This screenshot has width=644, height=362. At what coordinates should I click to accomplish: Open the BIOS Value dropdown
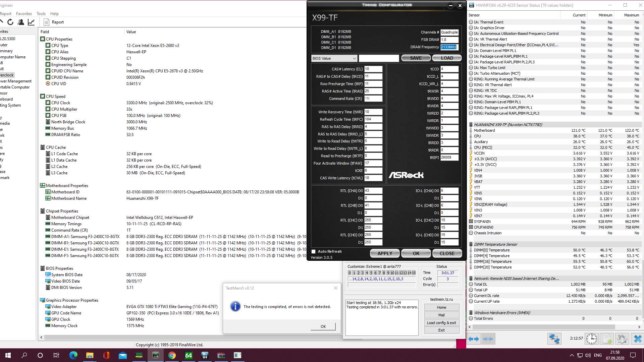tap(334, 58)
